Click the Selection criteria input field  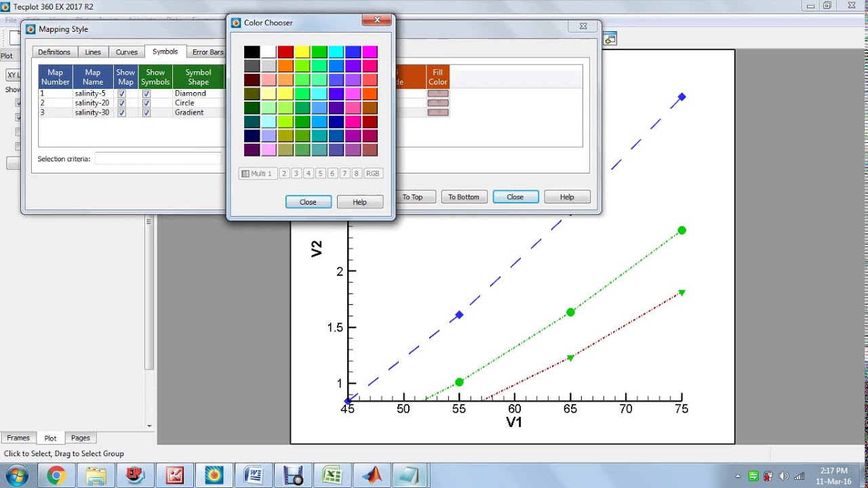pyautogui.click(x=158, y=159)
